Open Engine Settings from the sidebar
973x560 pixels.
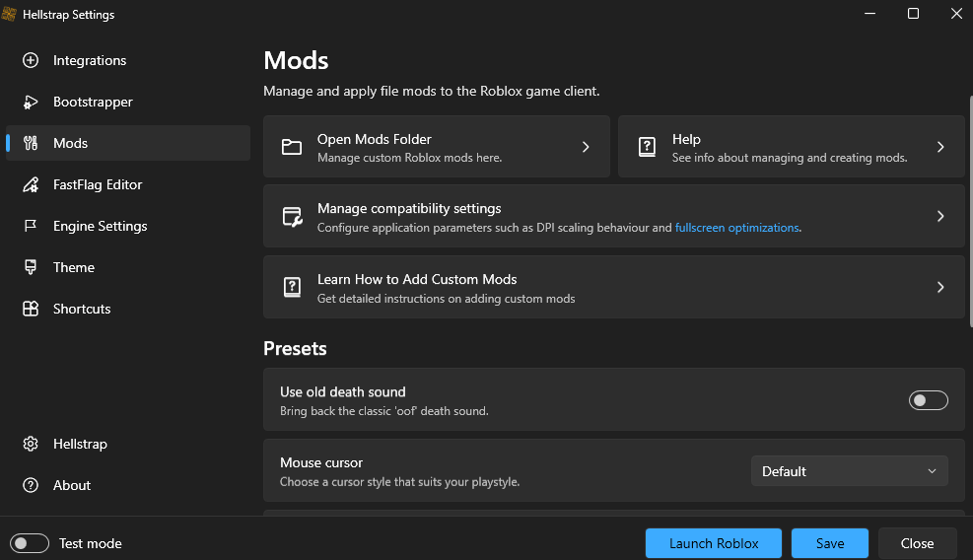128,226
